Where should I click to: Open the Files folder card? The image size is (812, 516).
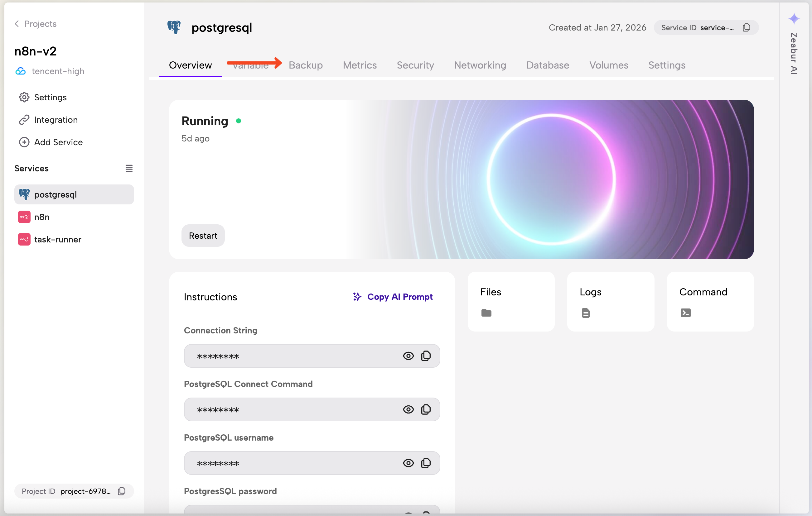tap(510, 302)
